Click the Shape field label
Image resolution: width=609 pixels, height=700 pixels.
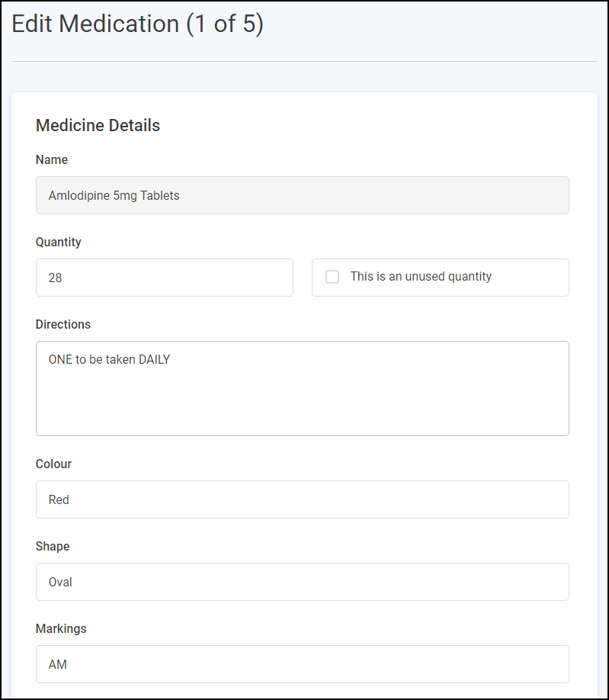pyautogui.click(x=53, y=547)
